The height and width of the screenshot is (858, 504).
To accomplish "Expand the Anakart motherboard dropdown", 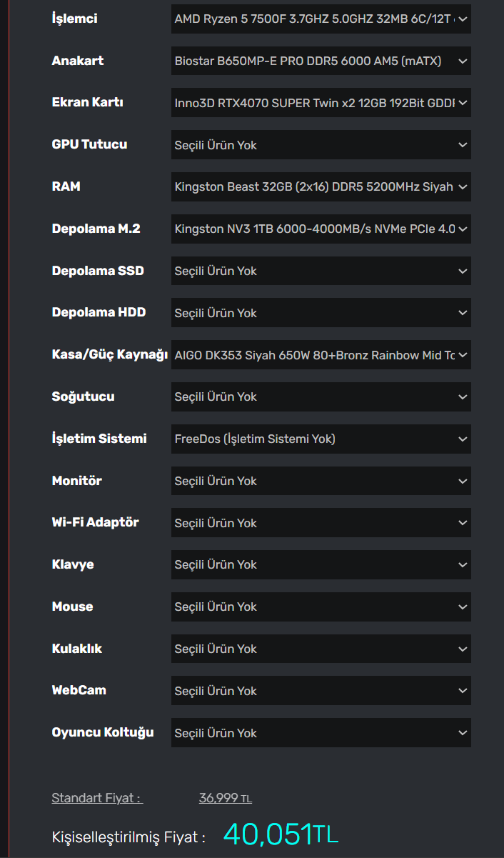I will pyautogui.click(x=321, y=61).
